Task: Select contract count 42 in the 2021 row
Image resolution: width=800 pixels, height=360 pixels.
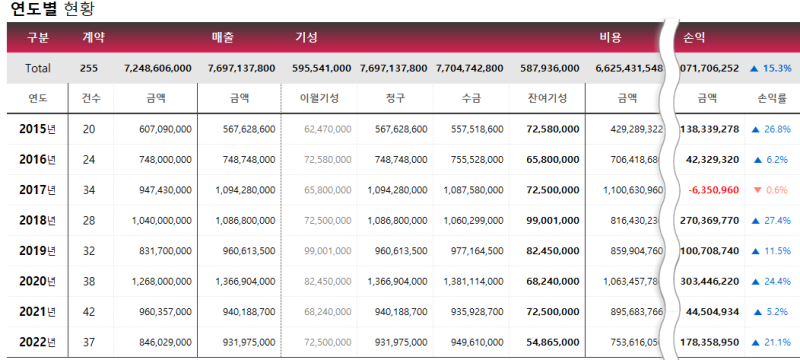Action: 89,312
